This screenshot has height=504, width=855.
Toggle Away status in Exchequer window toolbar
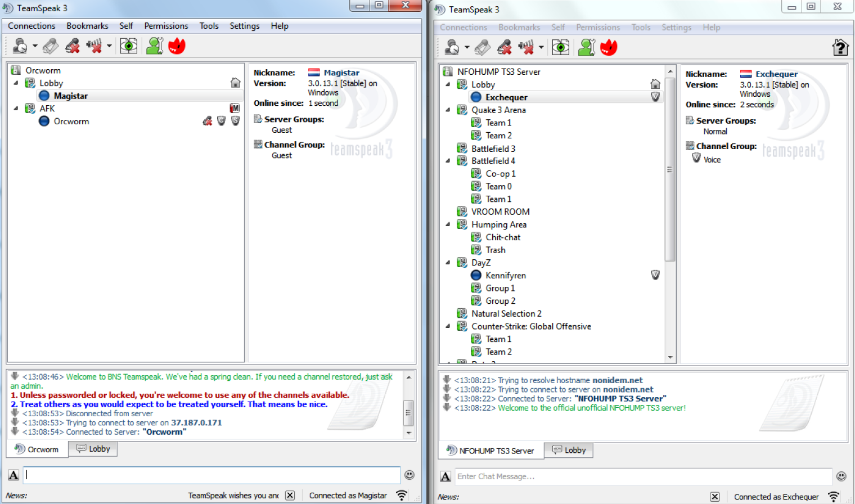tap(452, 47)
